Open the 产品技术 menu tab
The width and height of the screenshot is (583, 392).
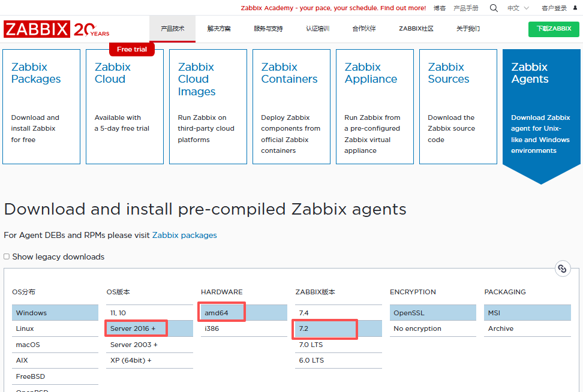tap(172, 29)
